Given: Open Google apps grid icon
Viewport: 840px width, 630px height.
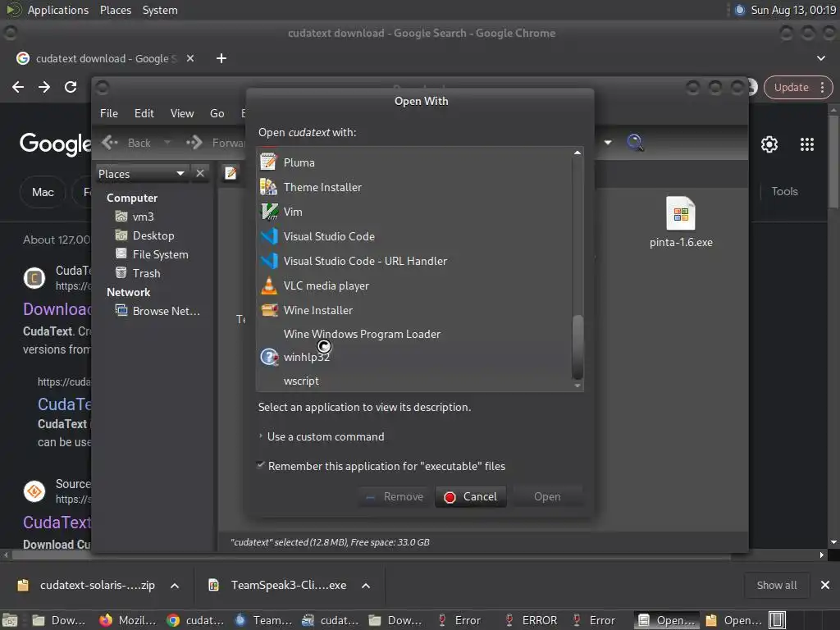Looking at the screenshot, I should pos(807,144).
